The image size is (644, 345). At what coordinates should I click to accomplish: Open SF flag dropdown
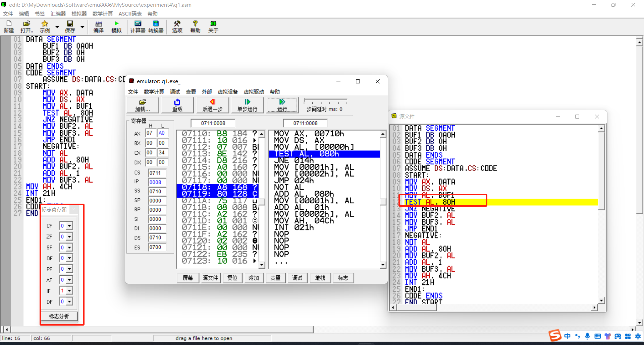point(69,248)
